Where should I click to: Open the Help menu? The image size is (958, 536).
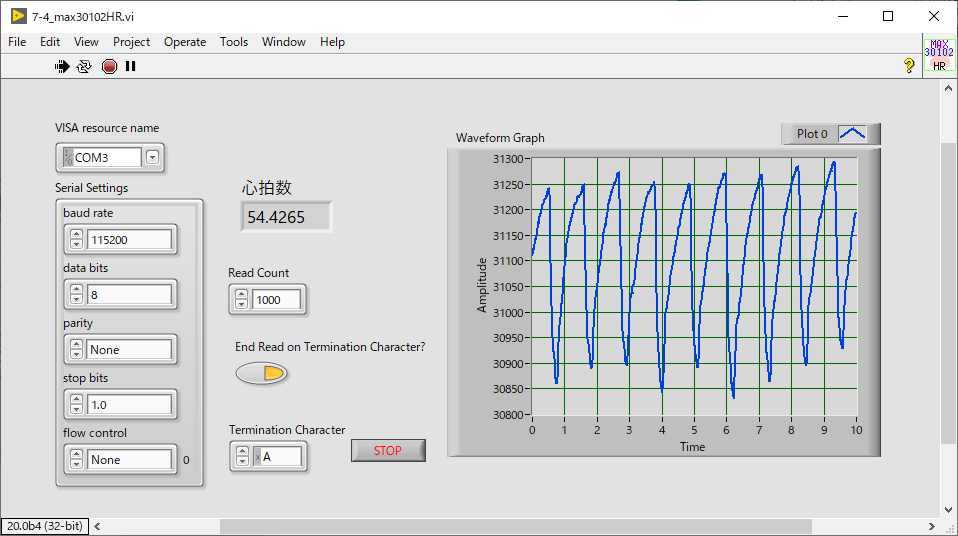tap(332, 42)
